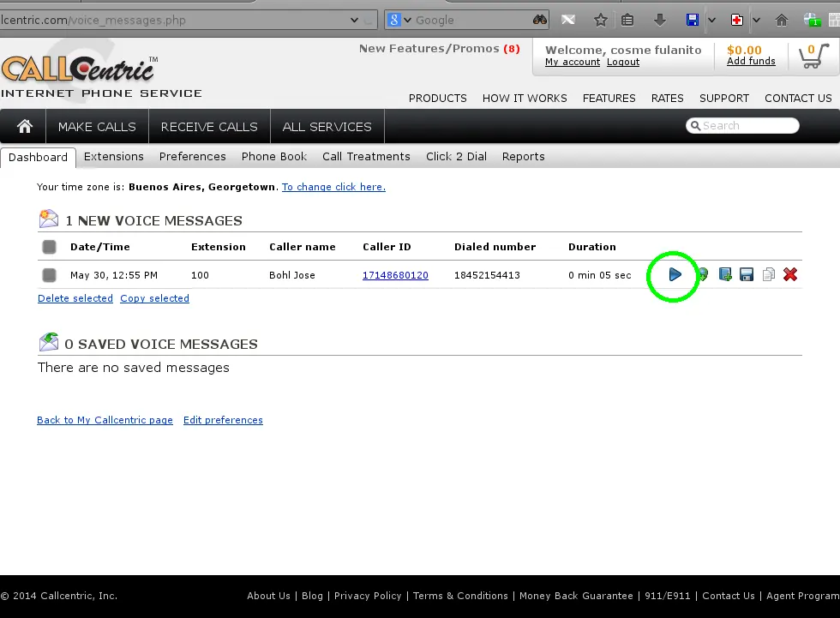Click the Copy selected link
This screenshot has height=618, width=840.
(154, 298)
